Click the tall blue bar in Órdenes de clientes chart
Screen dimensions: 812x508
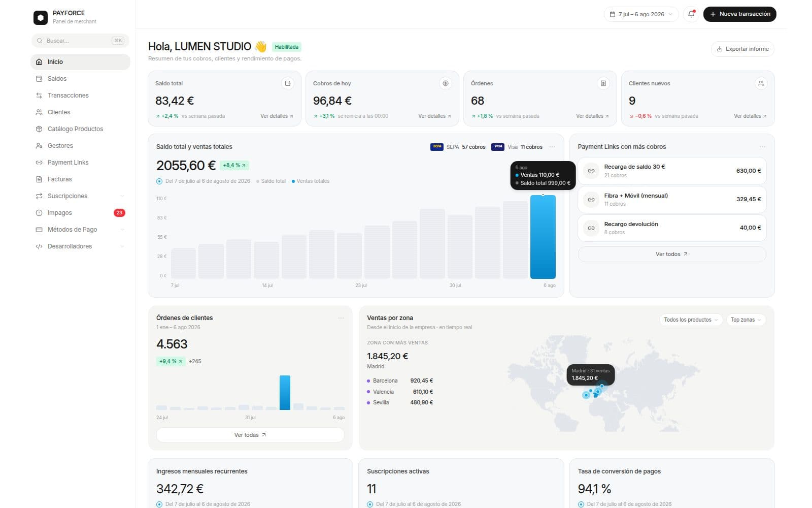pos(285,393)
